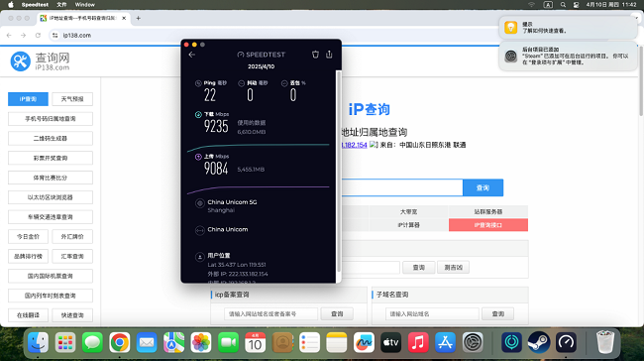Image resolution: width=644 pixels, height=361 pixels.
Task: Open the Speedtest menu in menu bar
Action: pos(35,5)
